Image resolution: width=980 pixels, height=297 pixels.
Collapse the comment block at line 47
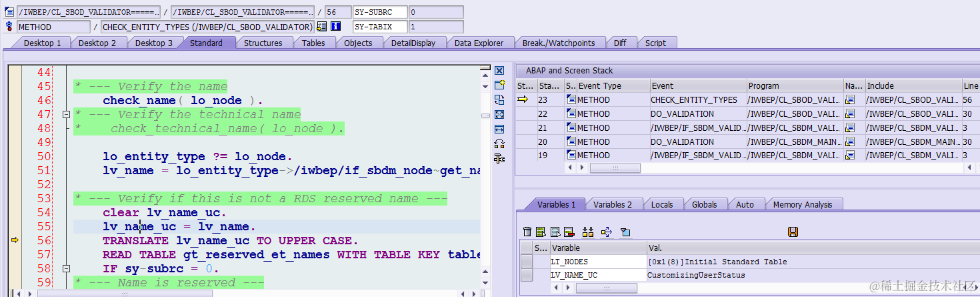pyautogui.click(x=66, y=114)
